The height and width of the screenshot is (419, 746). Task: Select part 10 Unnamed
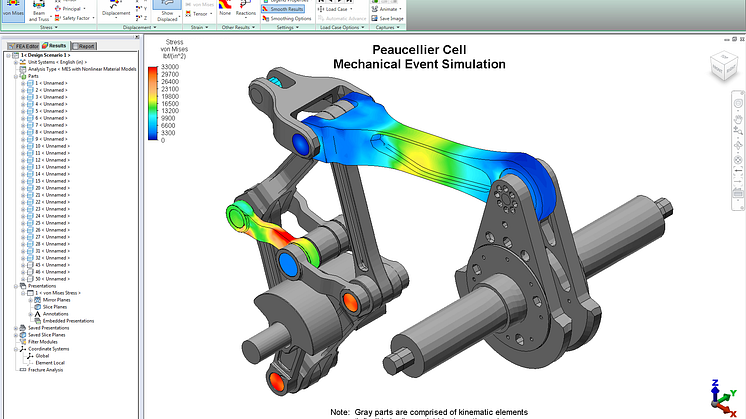click(52, 146)
